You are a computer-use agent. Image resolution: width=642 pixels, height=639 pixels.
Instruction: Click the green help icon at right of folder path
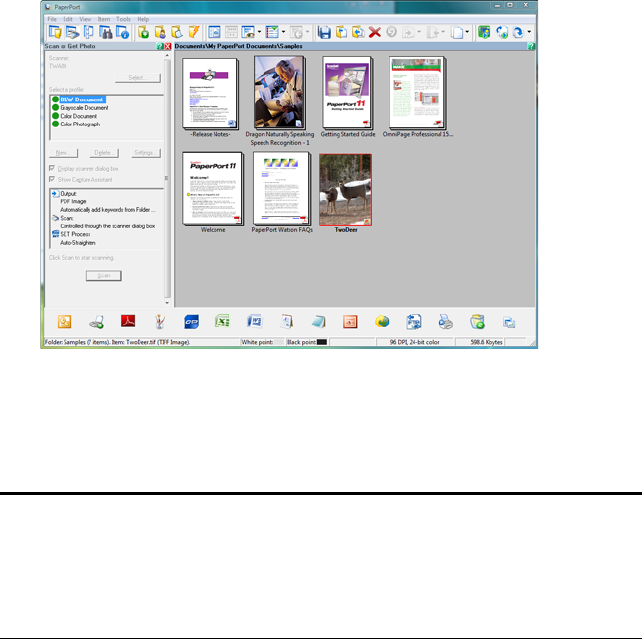click(531, 46)
